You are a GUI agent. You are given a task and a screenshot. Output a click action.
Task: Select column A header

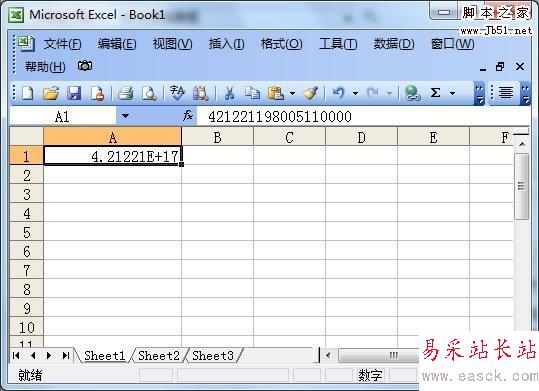pyautogui.click(x=112, y=137)
